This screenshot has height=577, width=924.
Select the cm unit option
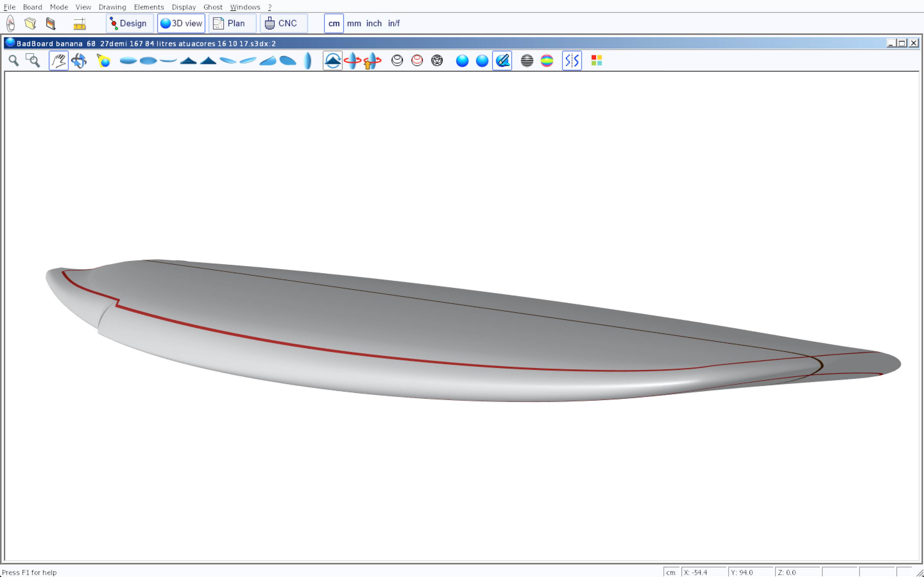[x=334, y=24]
